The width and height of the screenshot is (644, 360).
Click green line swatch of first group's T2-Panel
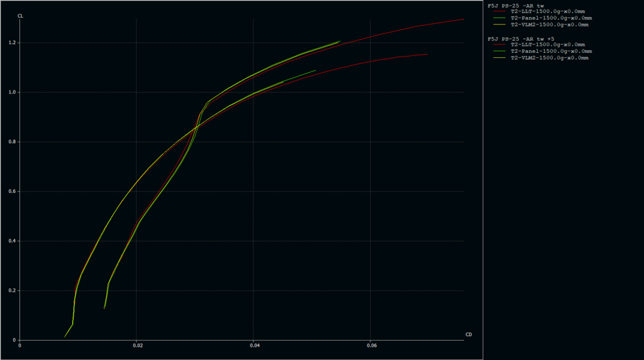(500, 19)
